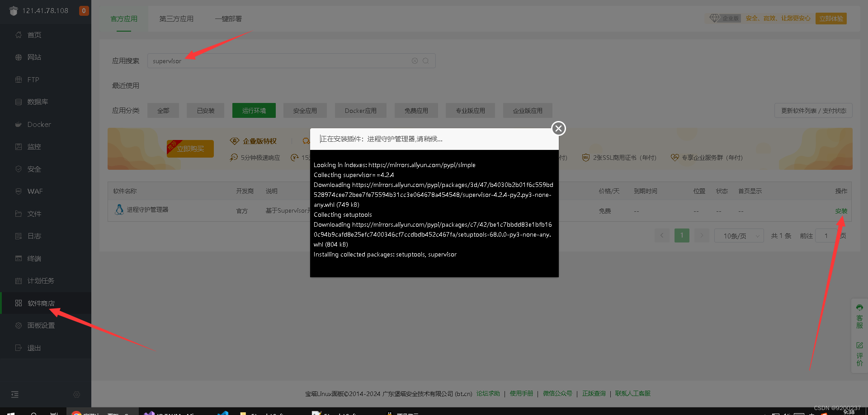This screenshot has width=868, height=415.
Task: Close the plugin installation dialog
Action: coord(558,128)
